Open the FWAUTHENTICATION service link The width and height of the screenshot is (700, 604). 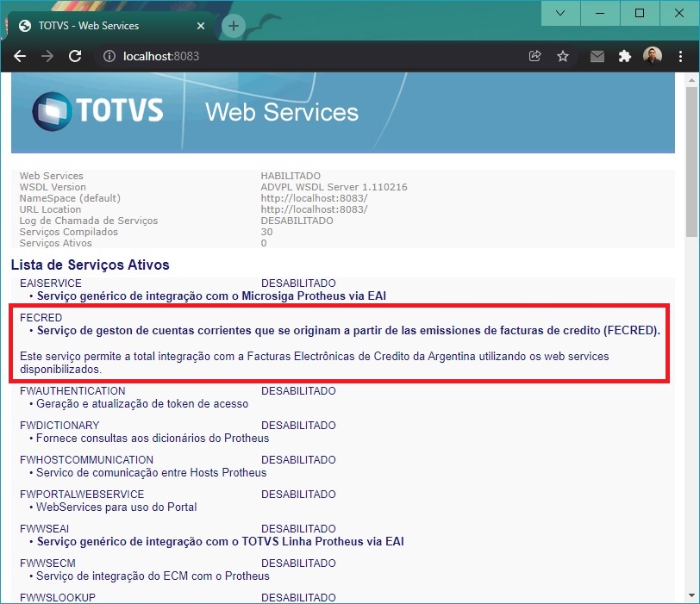click(72, 391)
